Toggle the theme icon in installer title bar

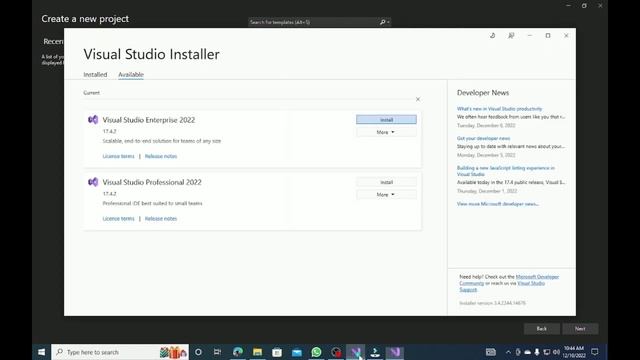(493, 36)
